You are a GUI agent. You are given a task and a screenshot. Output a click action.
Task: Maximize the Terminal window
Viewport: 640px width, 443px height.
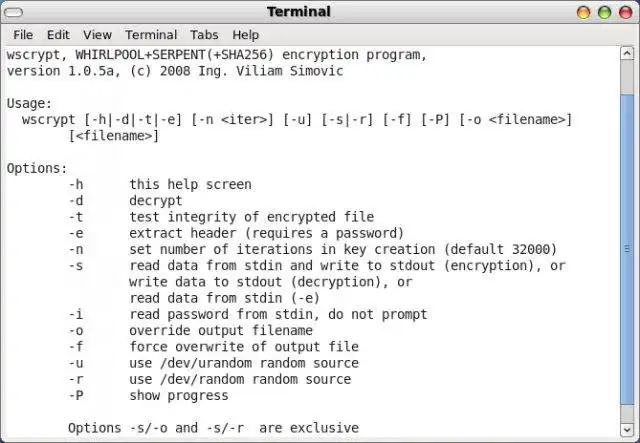(x=604, y=12)
